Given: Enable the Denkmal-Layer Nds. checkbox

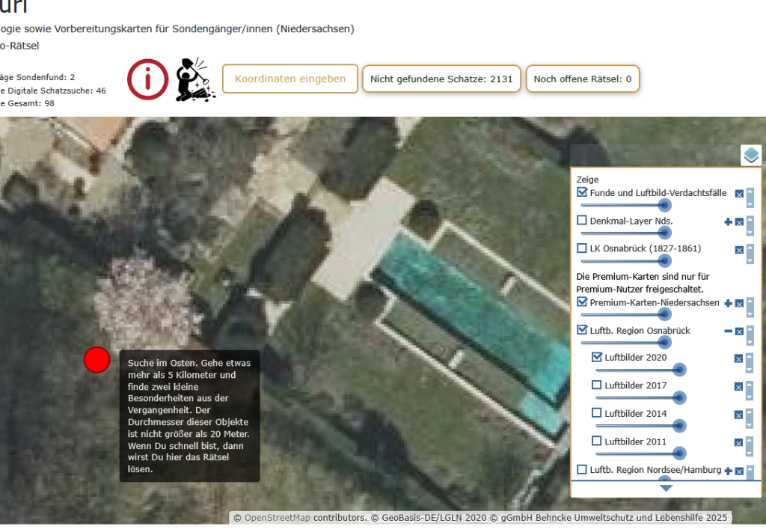Looking at the screenshot, I should 582,221.
